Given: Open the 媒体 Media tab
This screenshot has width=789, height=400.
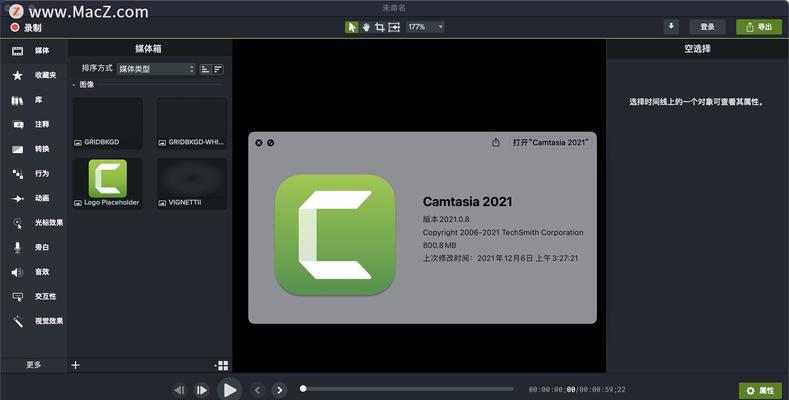Looking at the screenshot, I should pyautogui.click(x=33, y=50).
